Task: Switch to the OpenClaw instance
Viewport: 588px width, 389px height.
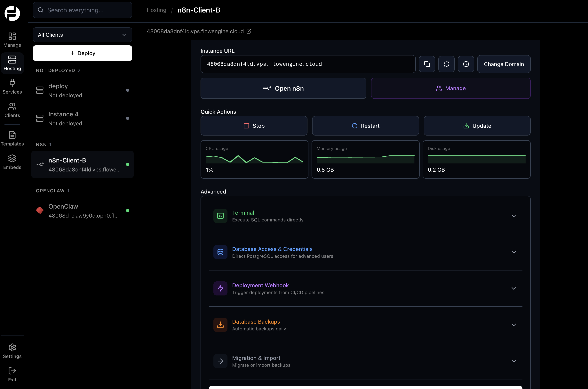Action: pos(82,210)
